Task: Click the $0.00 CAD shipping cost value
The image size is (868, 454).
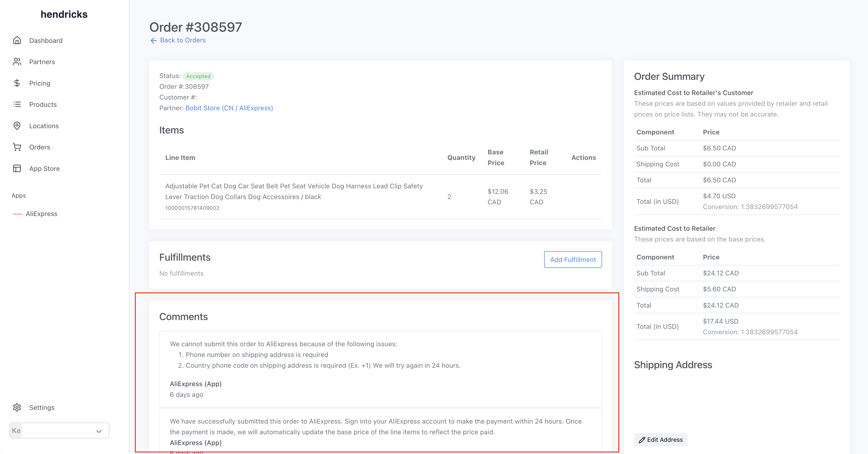Action: (x=719, y=164)
